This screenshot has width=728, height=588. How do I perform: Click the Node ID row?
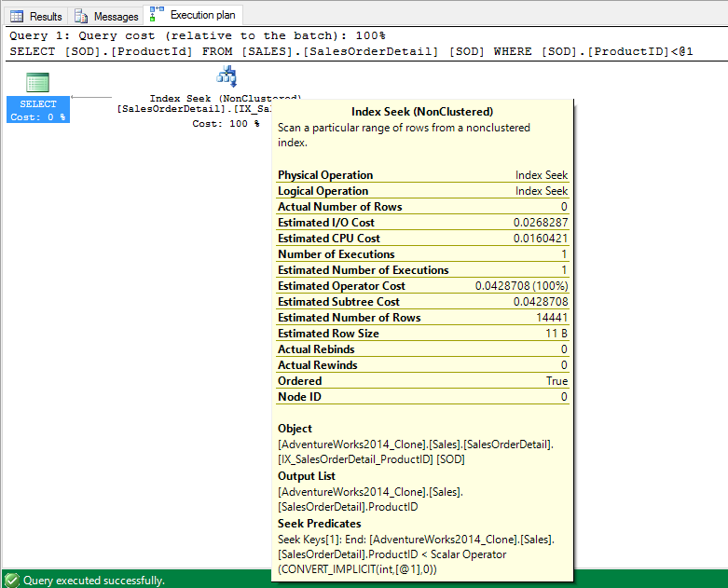422,397
